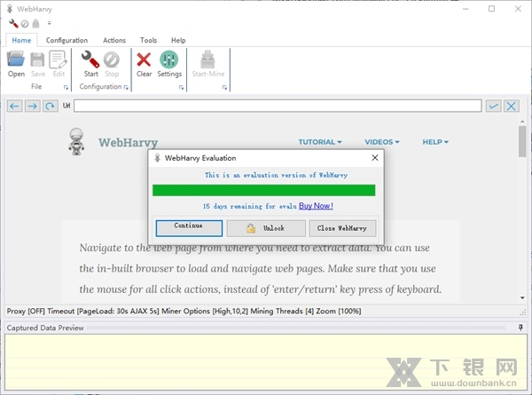Click the scrollbar up arrow
532x395 pixels.
click(x=522, y=122)
